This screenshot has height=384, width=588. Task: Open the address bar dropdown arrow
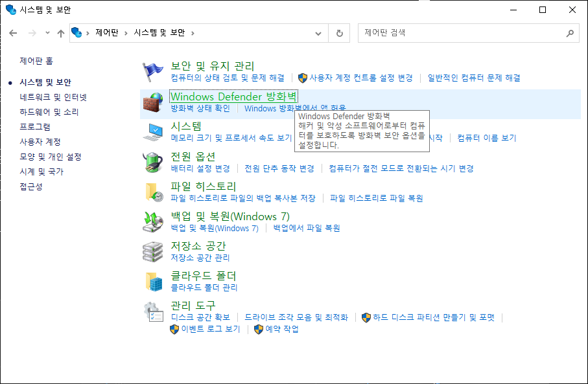point(318,32)
